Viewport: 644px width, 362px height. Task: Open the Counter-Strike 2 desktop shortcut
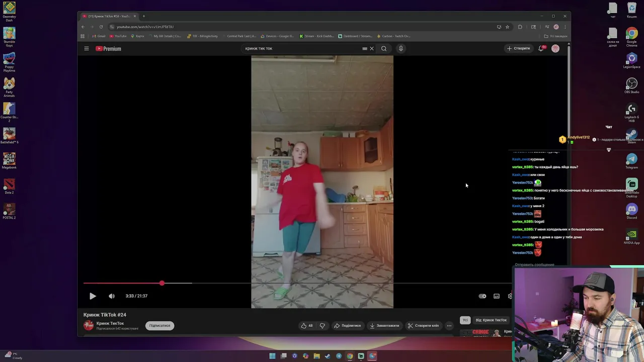pyautogui.click(x=9, y=113)
